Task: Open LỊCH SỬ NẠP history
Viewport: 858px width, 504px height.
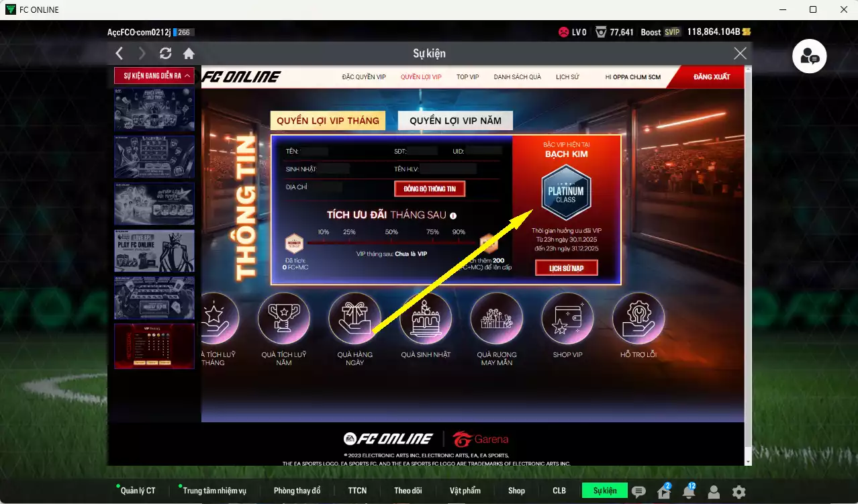Action: [x=566, y=267]
